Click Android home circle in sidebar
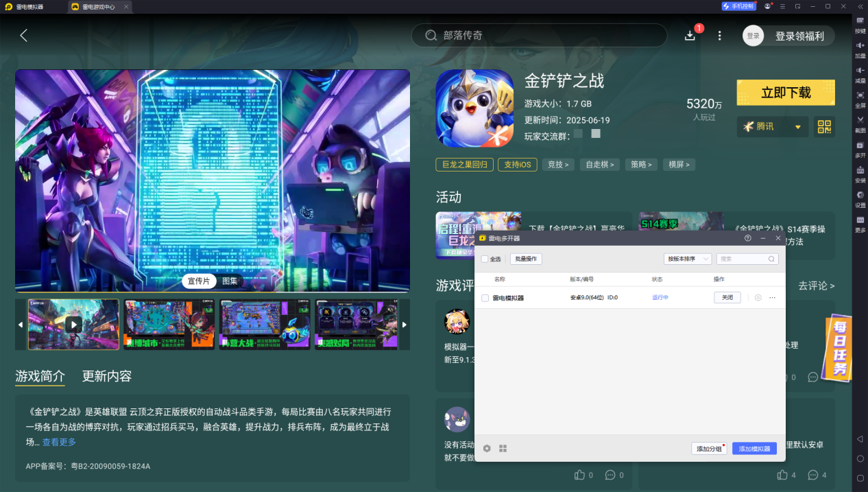Viewport: 868px width, 492px height. coord(860,458)
